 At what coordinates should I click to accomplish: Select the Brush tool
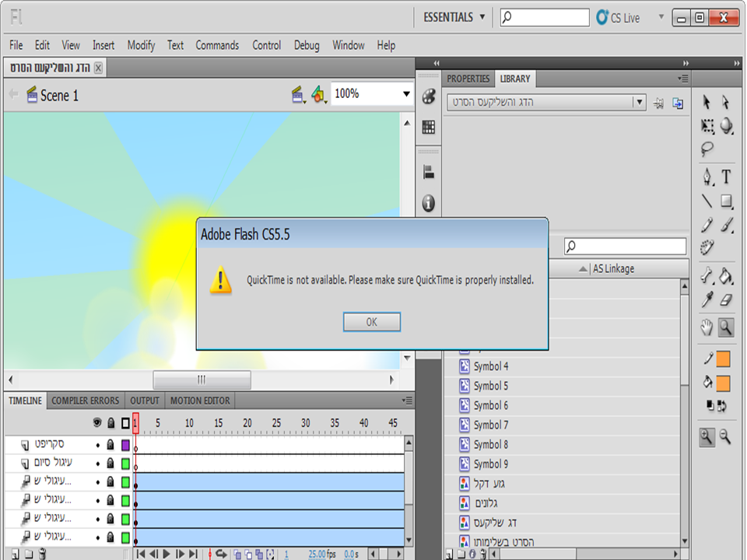726,225
